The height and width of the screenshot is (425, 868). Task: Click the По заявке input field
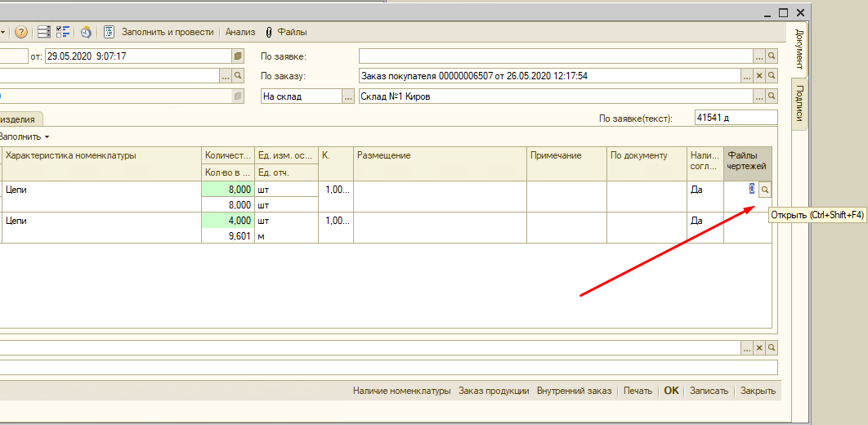556,56
